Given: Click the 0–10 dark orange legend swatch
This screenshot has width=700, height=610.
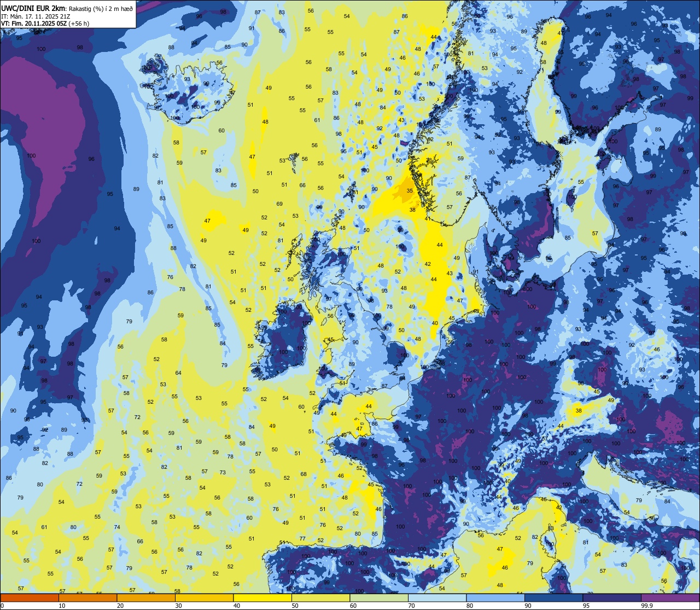Looking at the screenshot, I should pos(30,598).
